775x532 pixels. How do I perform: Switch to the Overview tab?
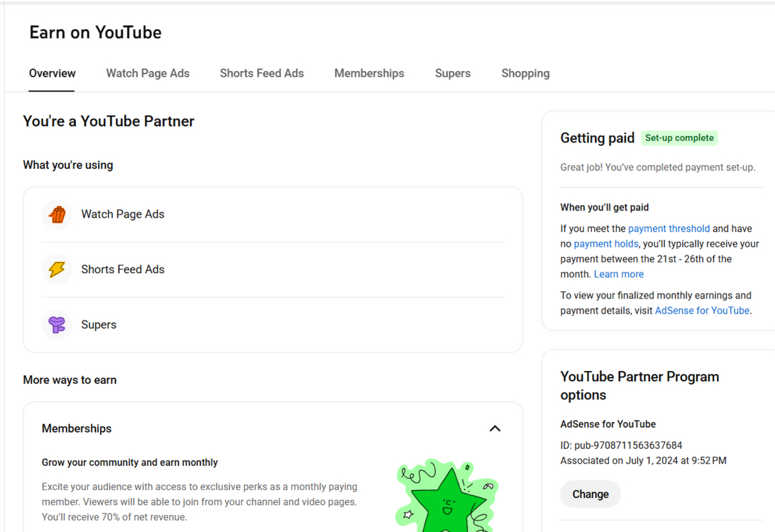click(52, 73)
